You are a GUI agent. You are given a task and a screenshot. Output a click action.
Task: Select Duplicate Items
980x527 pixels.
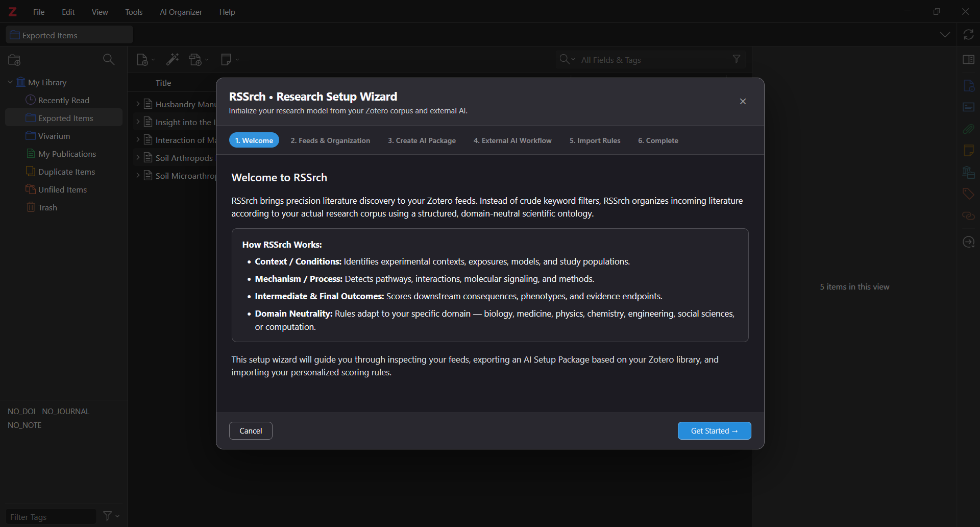coord(63,172)
